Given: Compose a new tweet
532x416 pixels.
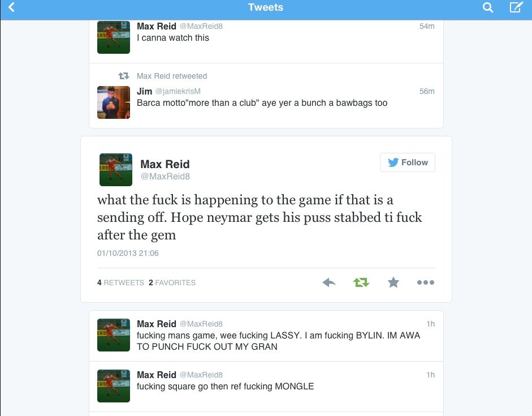Looking at the screenshot, I should (x=516, y=7).
